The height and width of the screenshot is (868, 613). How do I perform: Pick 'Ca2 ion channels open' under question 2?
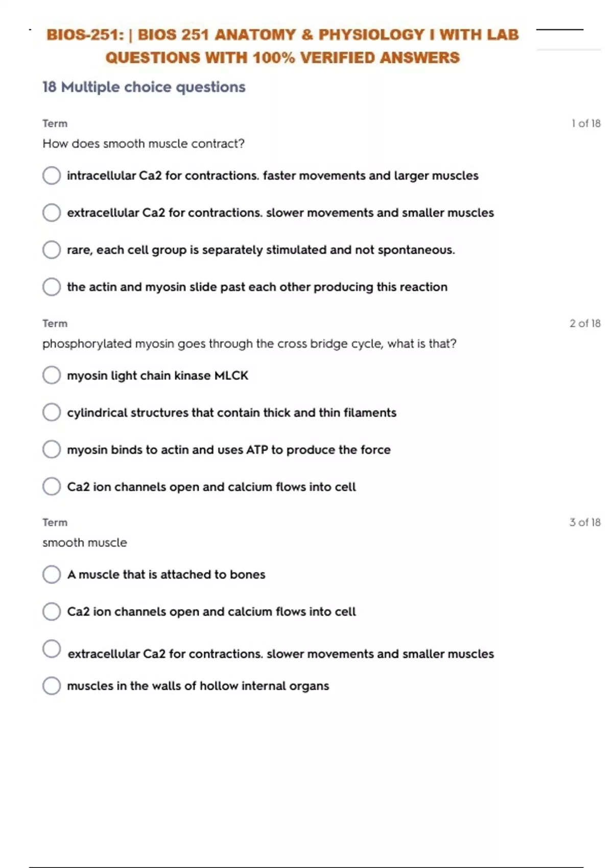pyautogui.click(x=52, y=487)
